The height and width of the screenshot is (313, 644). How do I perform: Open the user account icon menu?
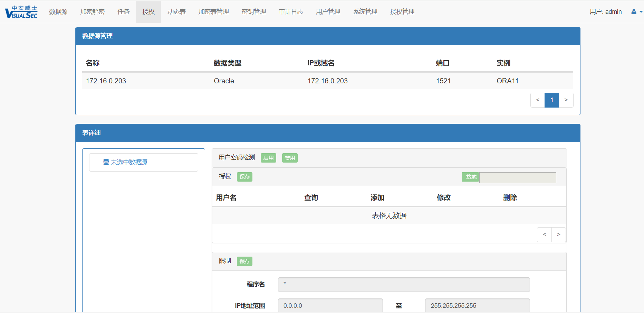click(634, 12)
